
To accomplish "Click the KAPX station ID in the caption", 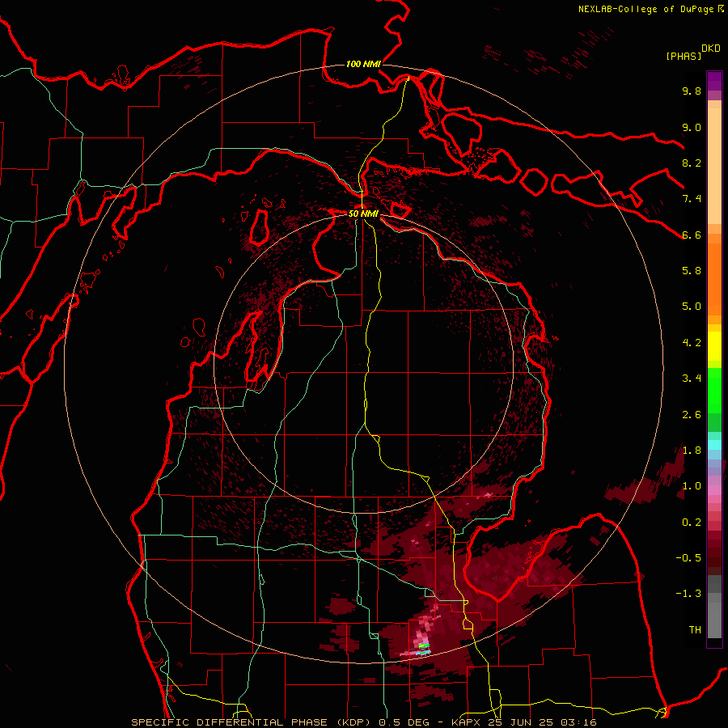I will (467, 722).
